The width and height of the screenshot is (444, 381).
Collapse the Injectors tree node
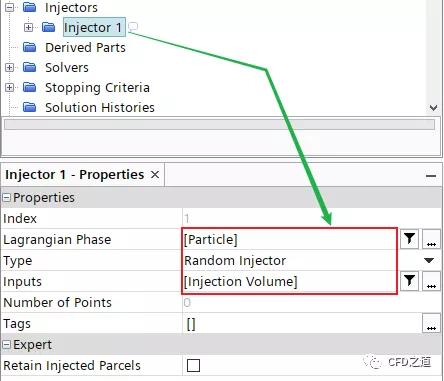pyautogui.click(x=10, y=7)
